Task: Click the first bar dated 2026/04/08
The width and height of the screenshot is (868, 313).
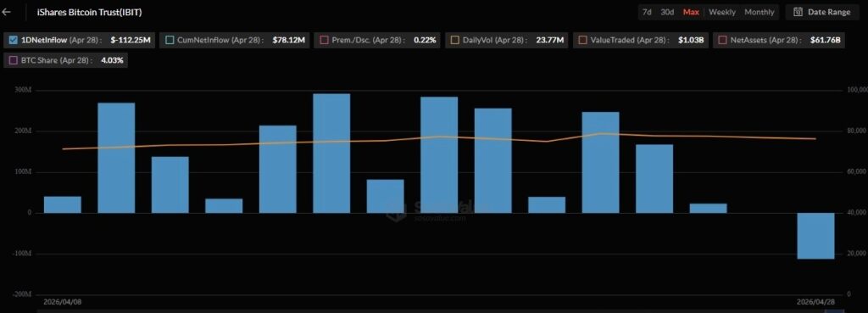Action: (x=63, y=205)
